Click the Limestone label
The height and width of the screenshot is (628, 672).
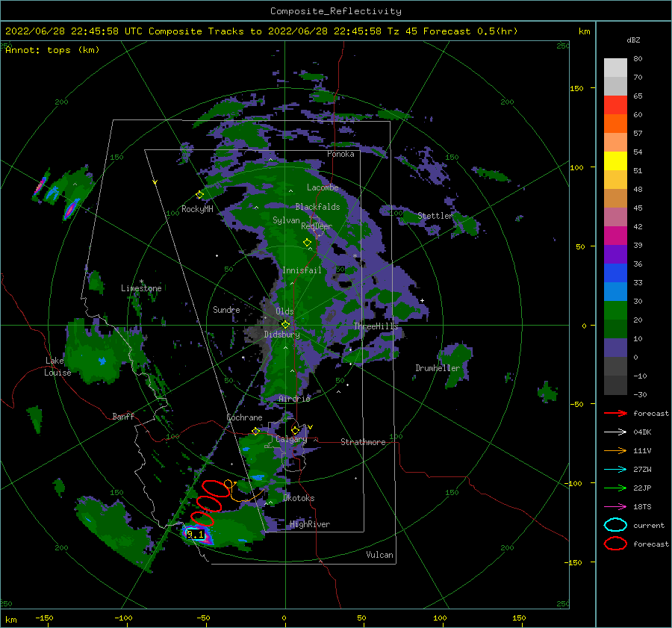[x=141, y=288]
